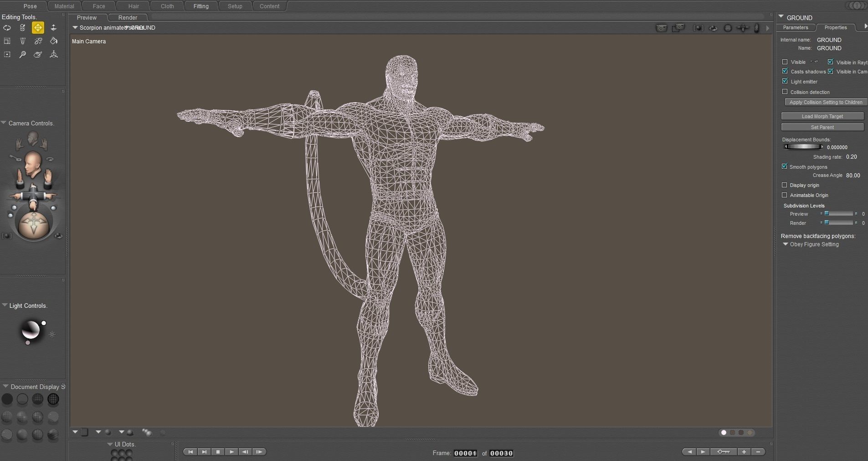Image resolution: width=868 pixels, height=461 pixels.
Task: Click the current Frame number field
Action: tap(466, 453)
